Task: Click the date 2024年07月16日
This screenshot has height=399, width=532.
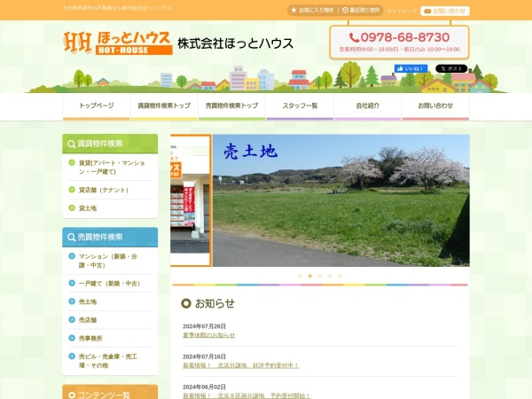Action: coord(204,356)
